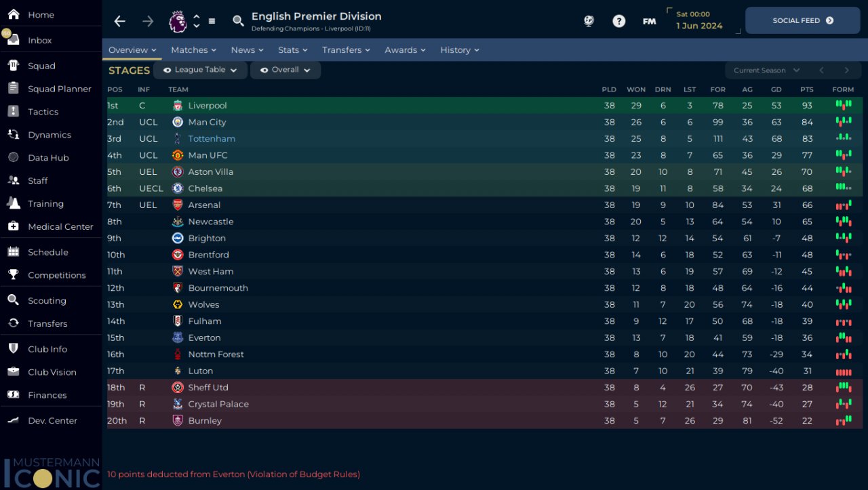This screenshot has width=868, height=490.
Task: Click the Liverpool club badge
Action: 178,106
